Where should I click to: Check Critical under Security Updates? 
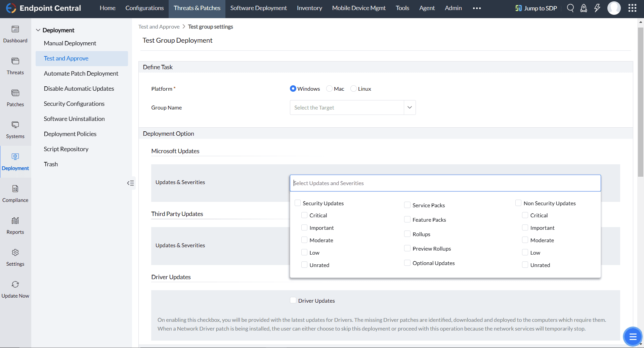(304, 215)
